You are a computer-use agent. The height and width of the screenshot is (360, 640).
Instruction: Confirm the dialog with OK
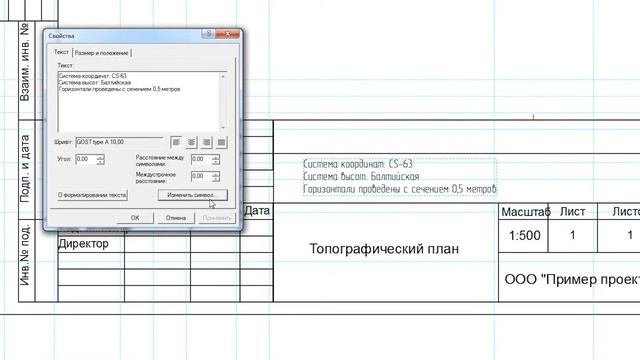[x=135, y=218]
